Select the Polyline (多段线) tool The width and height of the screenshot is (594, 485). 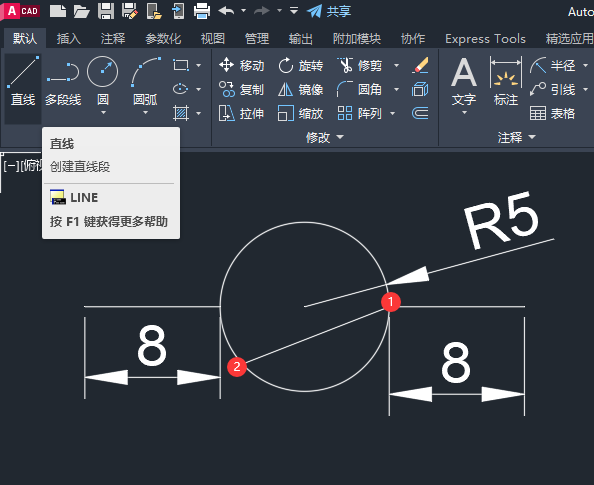click(x=63, y=81)
